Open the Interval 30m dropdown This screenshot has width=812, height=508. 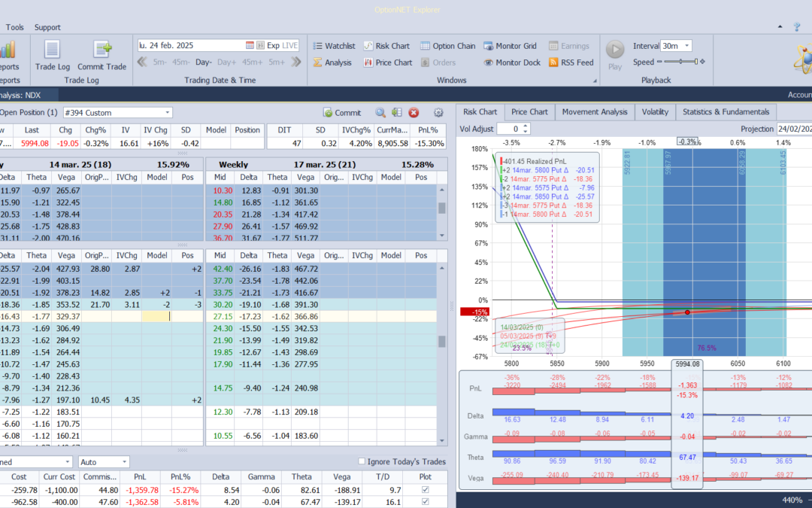pyautogui.click(x=687, y=46)
